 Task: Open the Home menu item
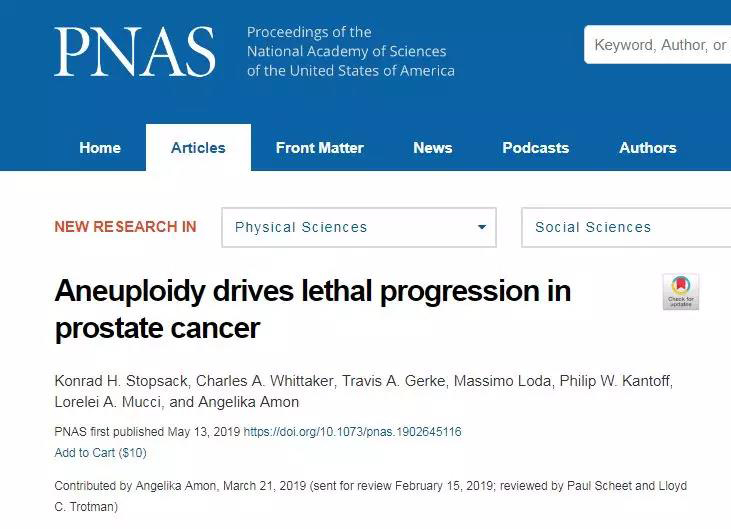tap(100, 148)
